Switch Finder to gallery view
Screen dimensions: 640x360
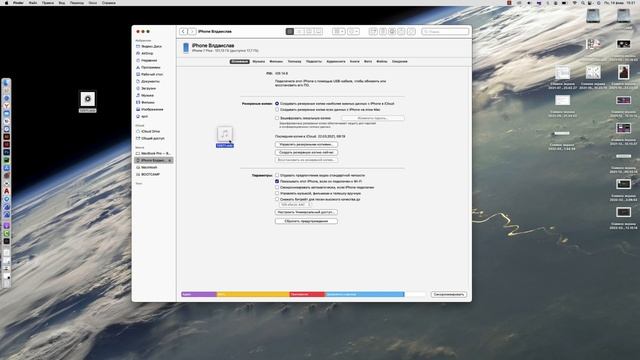tap(318, 31)
